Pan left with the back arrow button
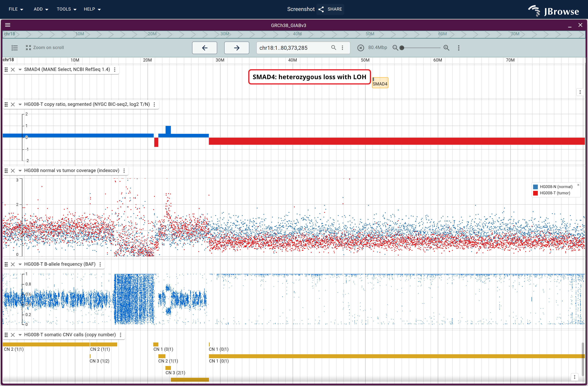The width and height of the screenshot is (588, 386). (x=205, y=48)
